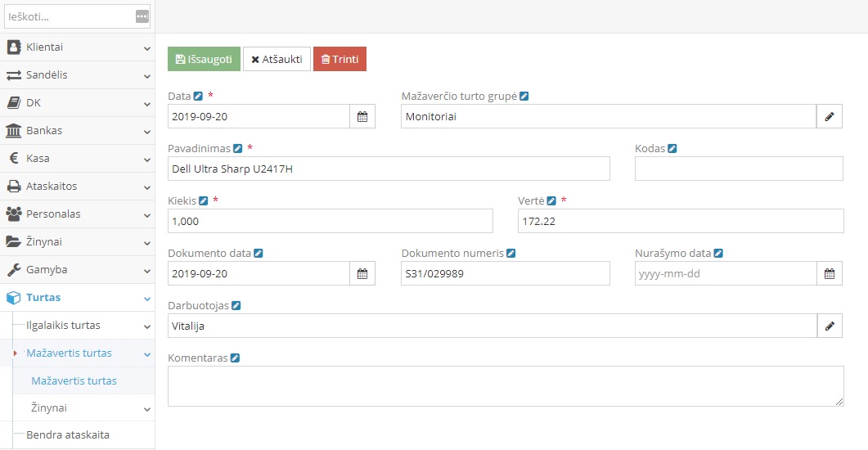
Task: Open the calendar picker for Data field
Action: click(362, 117)
